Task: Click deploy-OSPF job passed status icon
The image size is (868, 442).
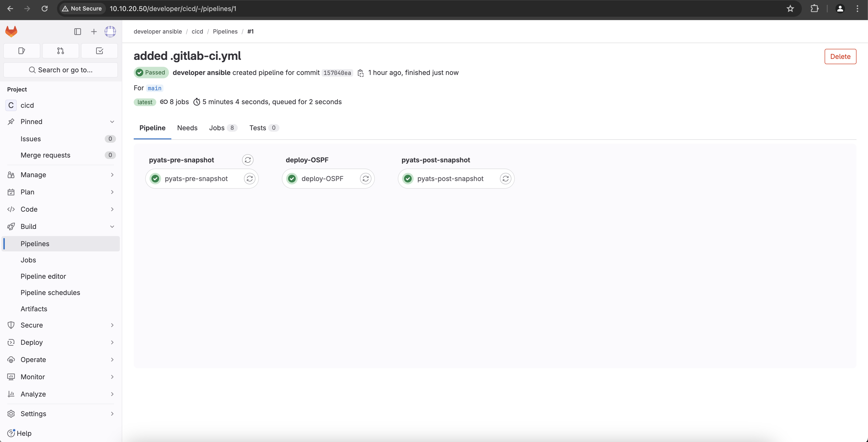Action: click(292, 179)
